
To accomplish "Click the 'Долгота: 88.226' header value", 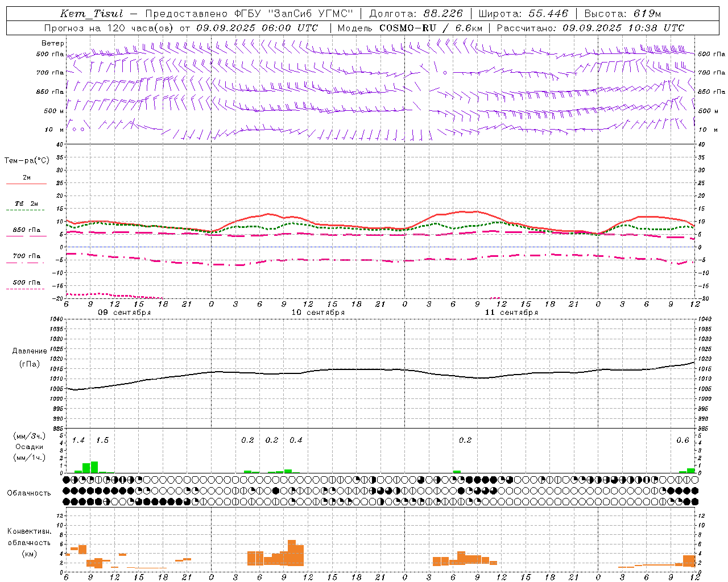I will [x=416, y=14].
